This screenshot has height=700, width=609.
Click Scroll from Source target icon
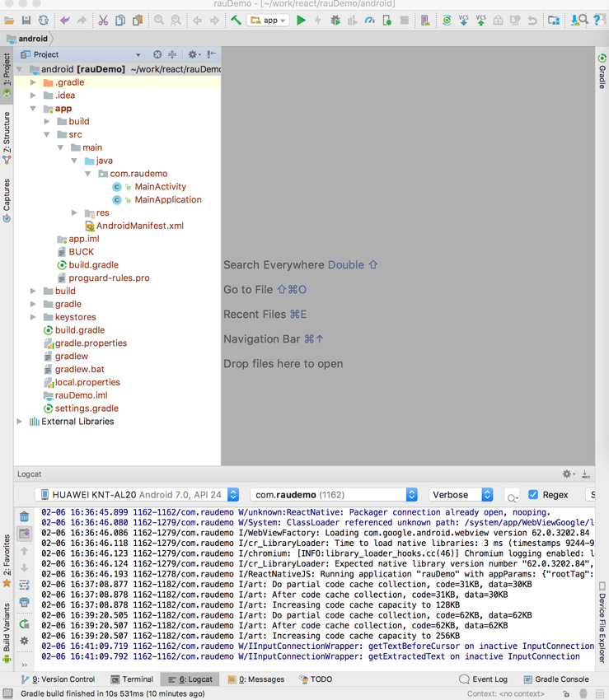(157, 54)
